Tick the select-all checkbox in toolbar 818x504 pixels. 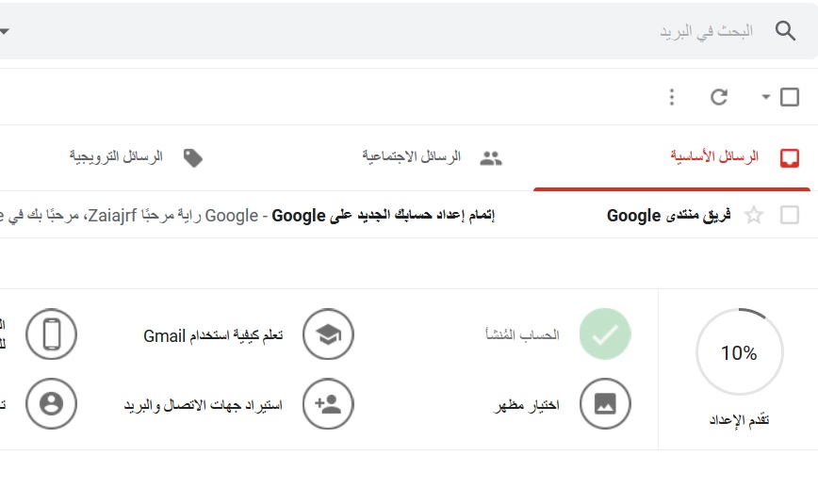790,97
